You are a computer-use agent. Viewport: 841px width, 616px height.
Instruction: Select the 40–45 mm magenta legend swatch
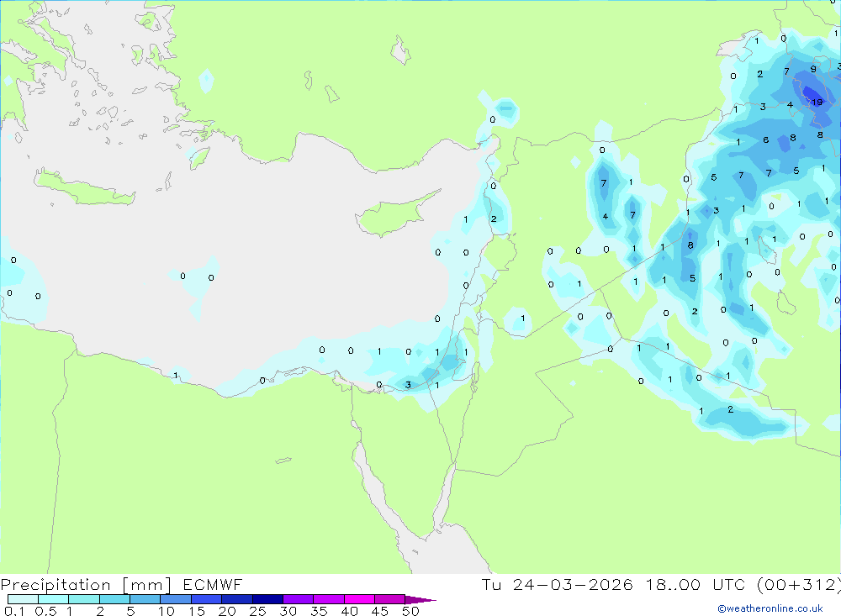tap(359, 599)
